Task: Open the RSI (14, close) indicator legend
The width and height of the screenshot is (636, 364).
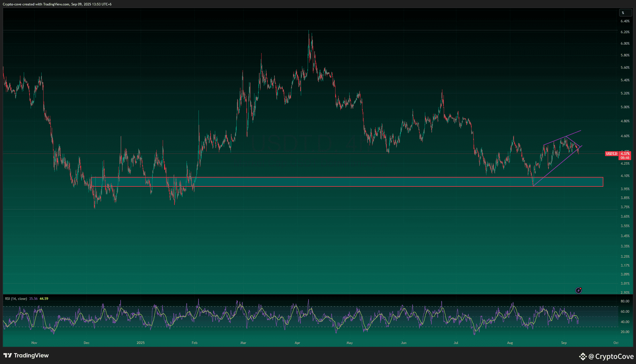Action: click(x=16, y=299)
